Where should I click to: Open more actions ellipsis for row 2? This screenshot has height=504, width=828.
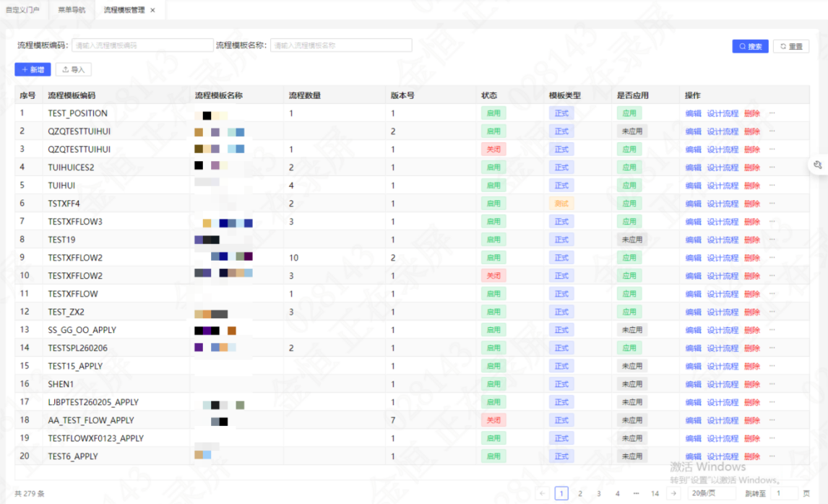tap(772, 131)
